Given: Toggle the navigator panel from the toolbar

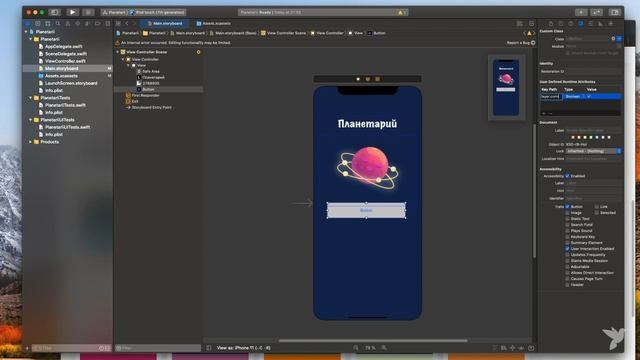Looking at the screenshot, I should click(54, 12).
